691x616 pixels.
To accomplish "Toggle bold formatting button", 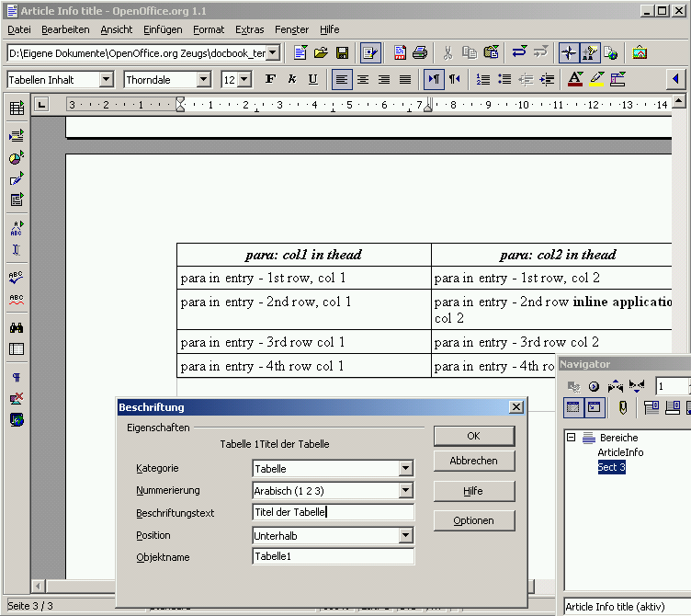I will pyautogui.click(x=270, y=79).
